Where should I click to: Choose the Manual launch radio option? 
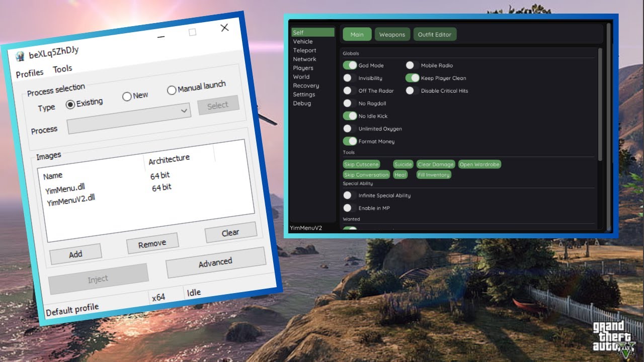(172, 90)
